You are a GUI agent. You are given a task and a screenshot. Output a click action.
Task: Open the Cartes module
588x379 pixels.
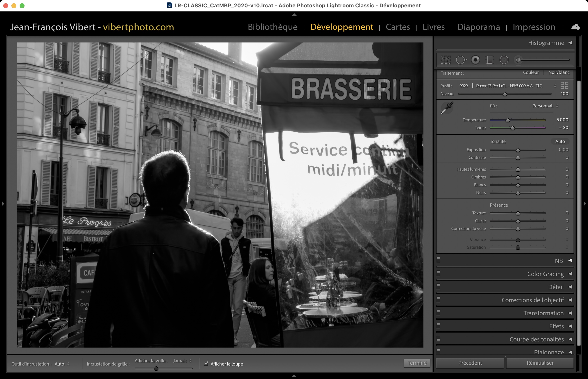coord(398,27)
